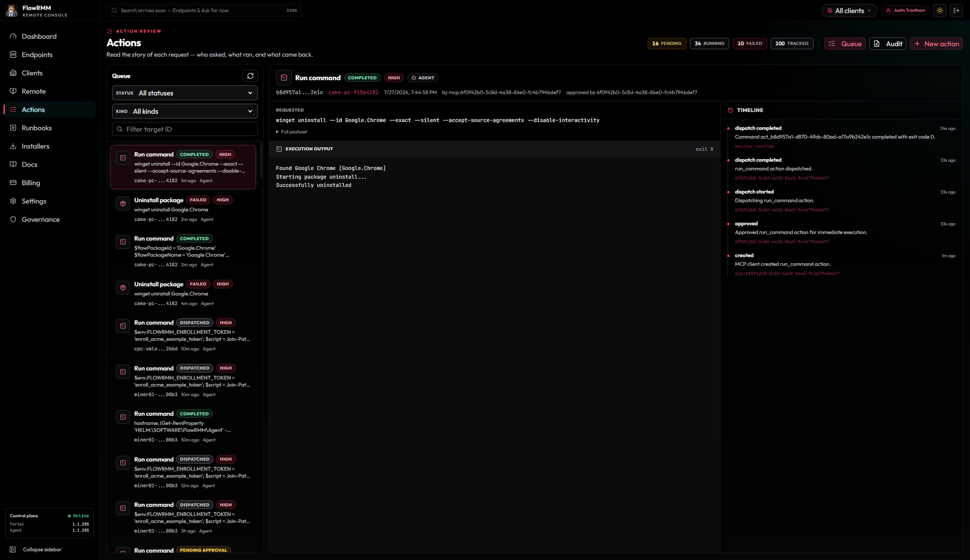Open the Kind All kinds dropdown
The height and width of the screenshot is (560, 970).
pos(185,112)
